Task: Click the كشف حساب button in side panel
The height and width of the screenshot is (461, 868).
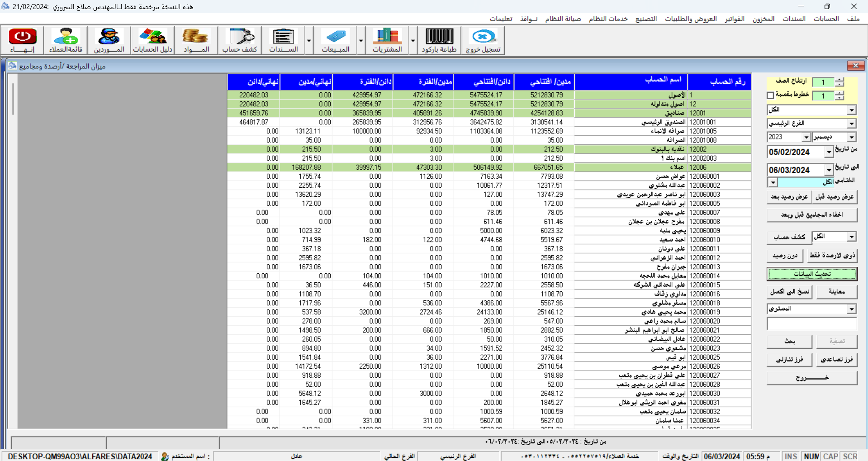Action: pos(789,237)
